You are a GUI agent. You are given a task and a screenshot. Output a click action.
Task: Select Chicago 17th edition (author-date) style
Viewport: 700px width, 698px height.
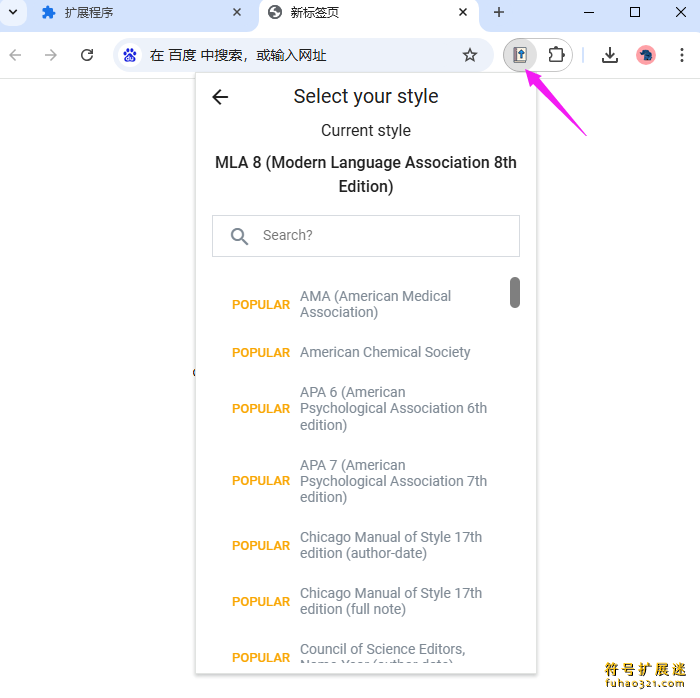391,545
